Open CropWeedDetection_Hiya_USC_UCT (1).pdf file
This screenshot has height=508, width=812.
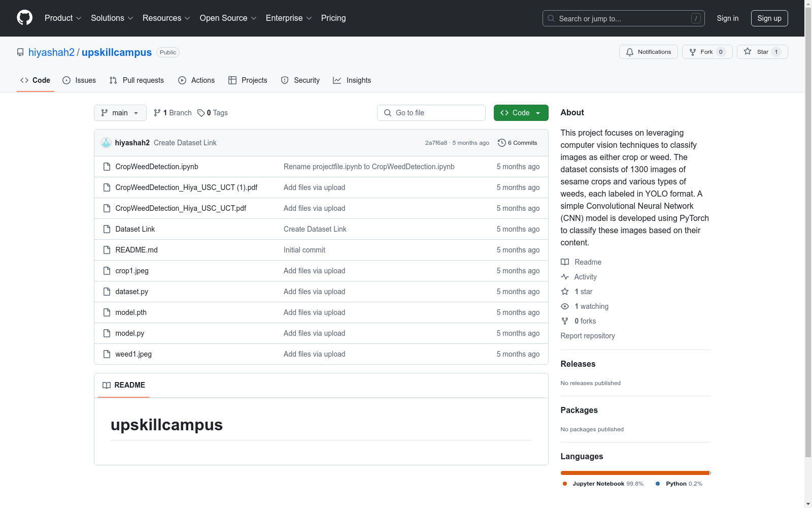(x=186, y=187)
